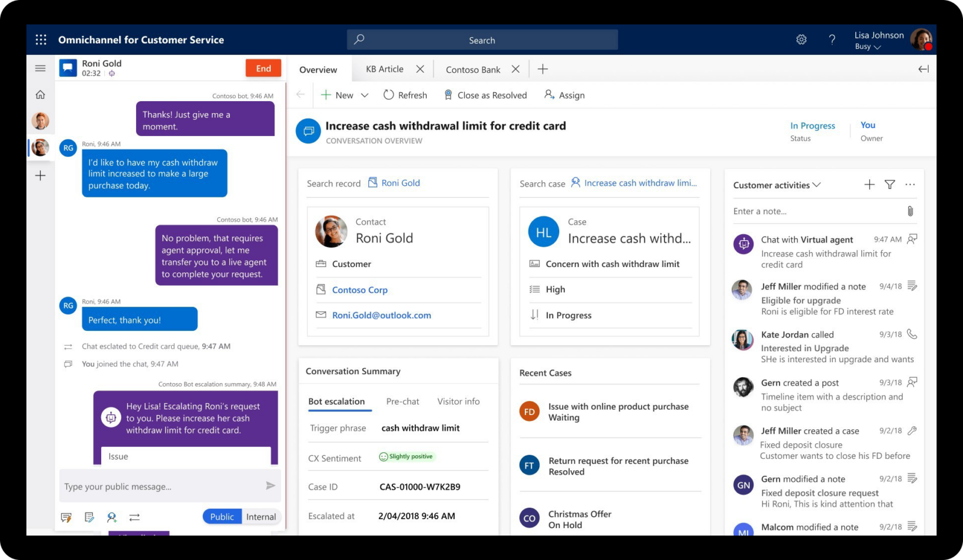This screenshot has width=963, height=560.
Task: Select the Pre-chat tab
Action: 403,401
